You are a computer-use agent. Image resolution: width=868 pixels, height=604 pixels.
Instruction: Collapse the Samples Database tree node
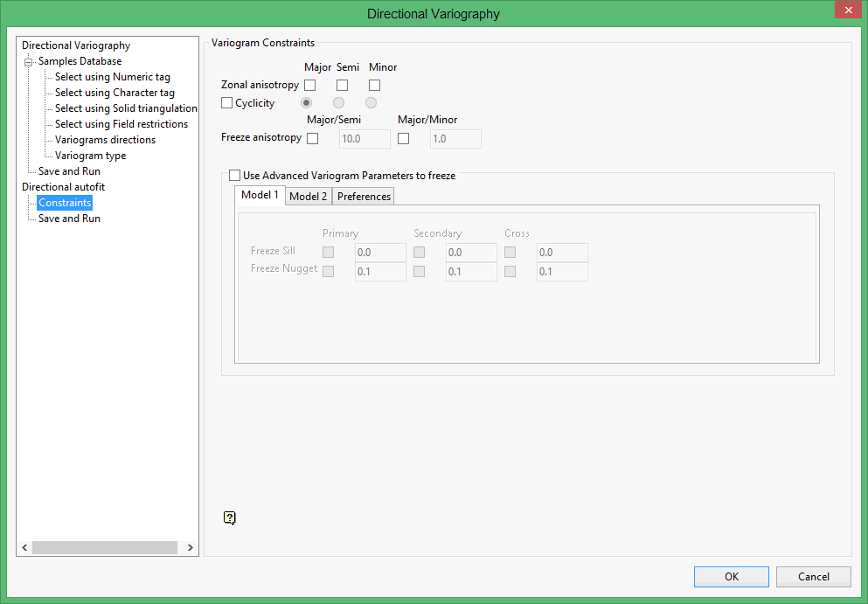coord(29,62)
